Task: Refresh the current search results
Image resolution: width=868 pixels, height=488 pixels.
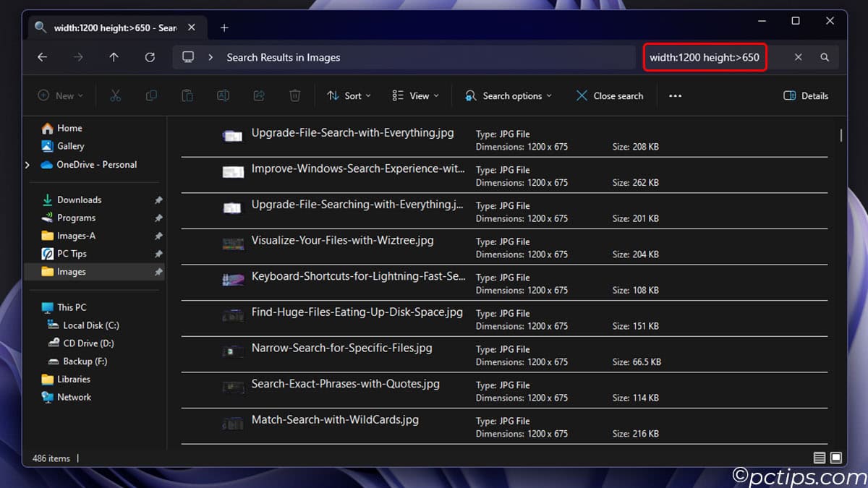Action: [x=150, y=57]
